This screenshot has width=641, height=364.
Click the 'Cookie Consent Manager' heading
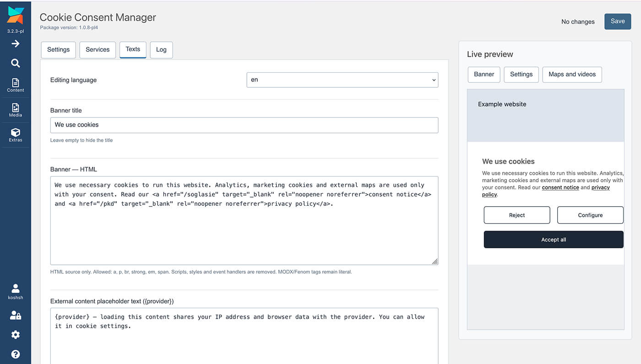(x=98, y=17)
